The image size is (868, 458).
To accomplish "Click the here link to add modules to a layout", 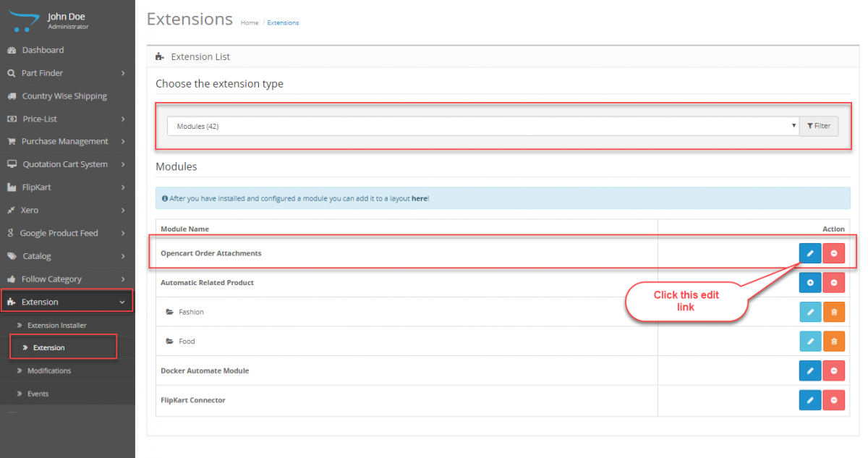I will point(420,197).
